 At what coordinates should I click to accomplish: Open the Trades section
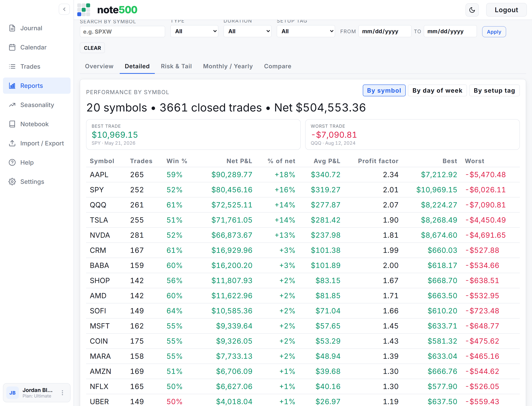(37, 66)
